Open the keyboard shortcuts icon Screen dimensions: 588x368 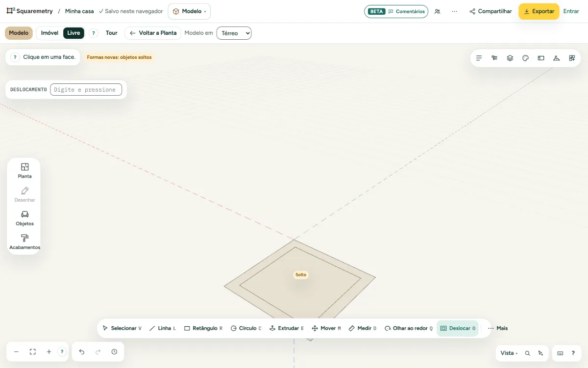[560, 353]
